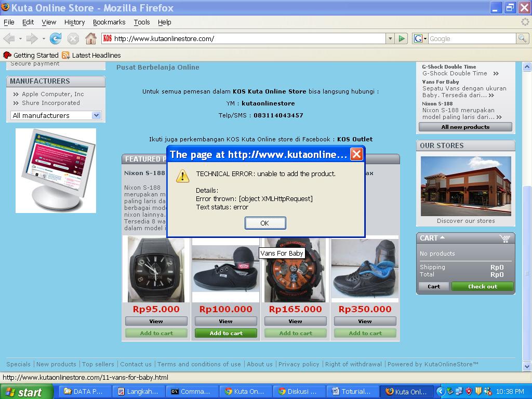Click the Vans For Baby shoe image

225,268
